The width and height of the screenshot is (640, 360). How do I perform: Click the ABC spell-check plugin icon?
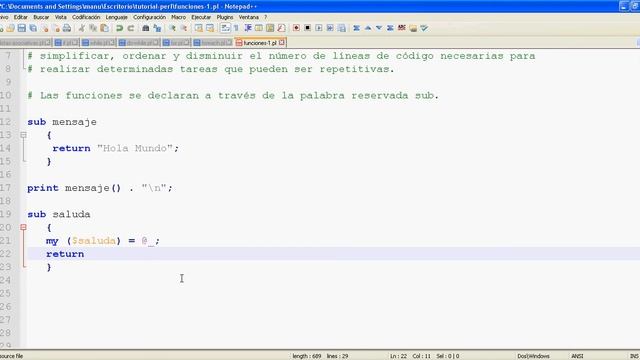click(402, 28)
